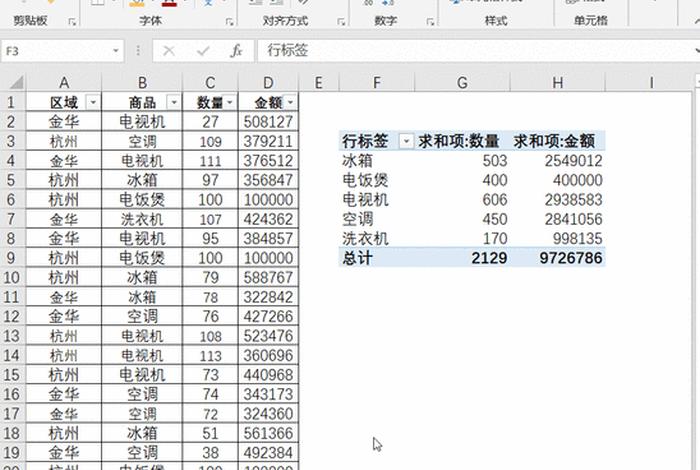700x470 pixels.
Task: Select pivot value 2841056
Action: (x=557, y=219)
